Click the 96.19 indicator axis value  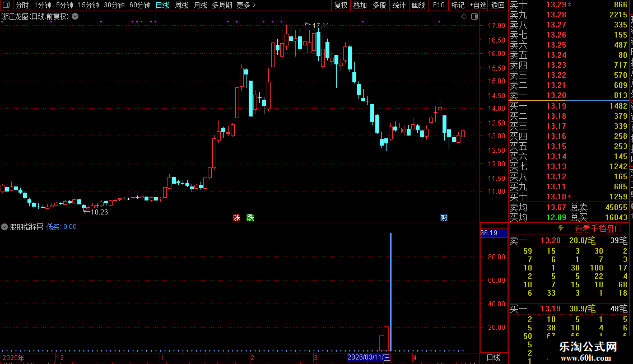point(494,233)
